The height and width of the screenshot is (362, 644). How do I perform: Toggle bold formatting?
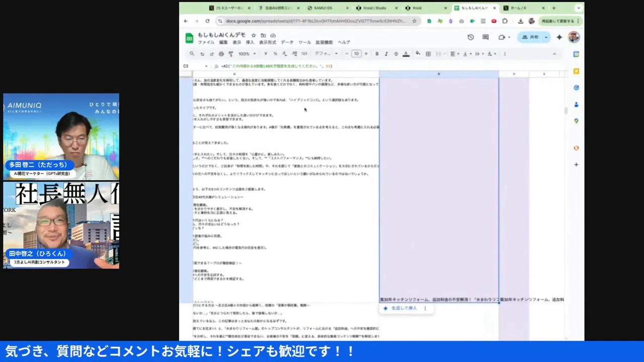coord(377,54)
